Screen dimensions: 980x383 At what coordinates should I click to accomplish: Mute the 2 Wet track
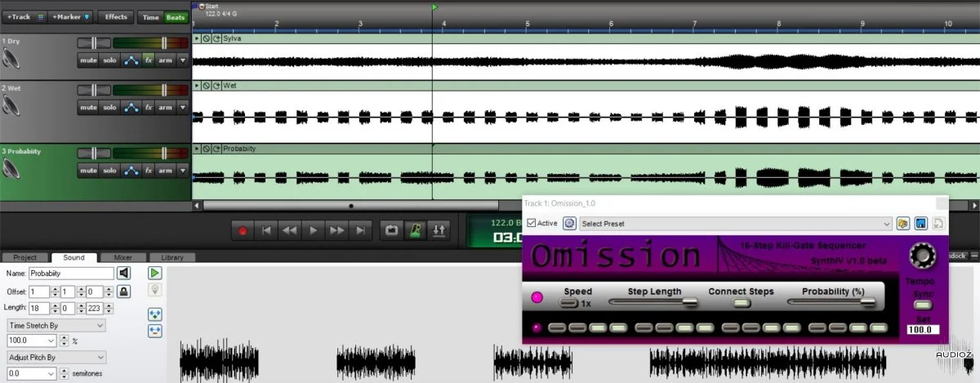pyautogui.click(x=88, y=107)
